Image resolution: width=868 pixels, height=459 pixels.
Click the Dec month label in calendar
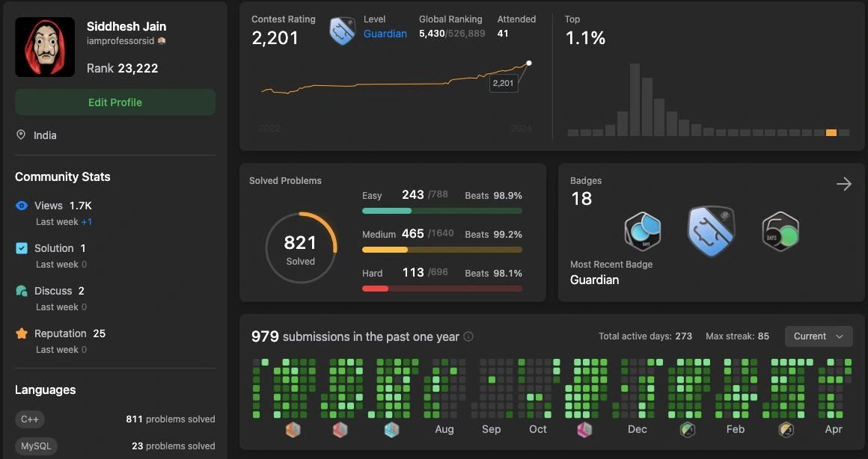pyautogui.click(x=638, y=429)
